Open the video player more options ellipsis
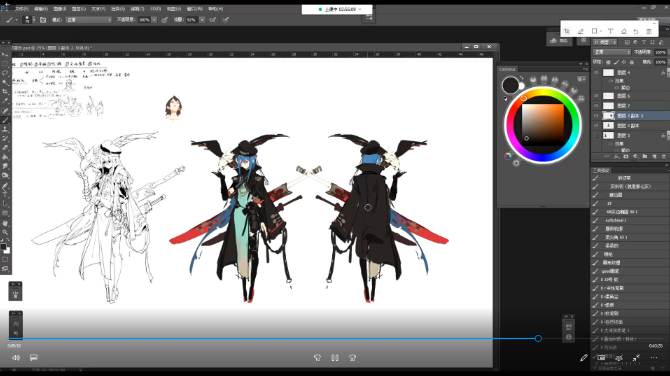This screenshot has width=670, height=376. coord(654,358)
